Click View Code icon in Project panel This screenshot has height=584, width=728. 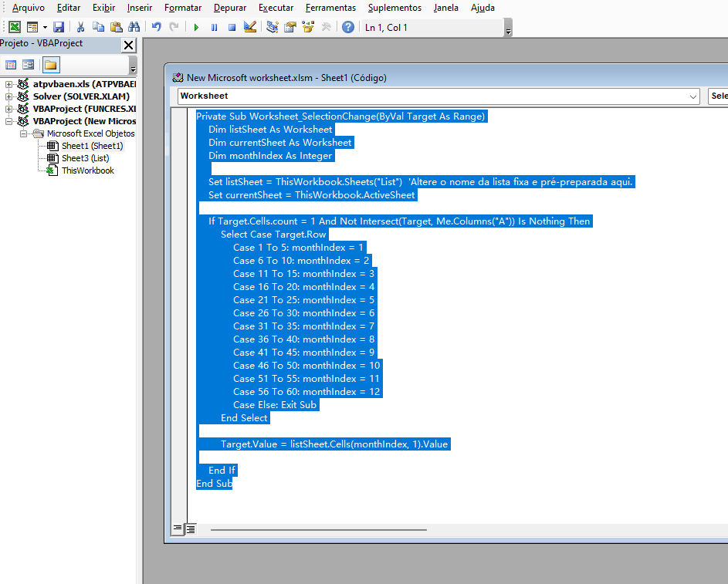11,65
